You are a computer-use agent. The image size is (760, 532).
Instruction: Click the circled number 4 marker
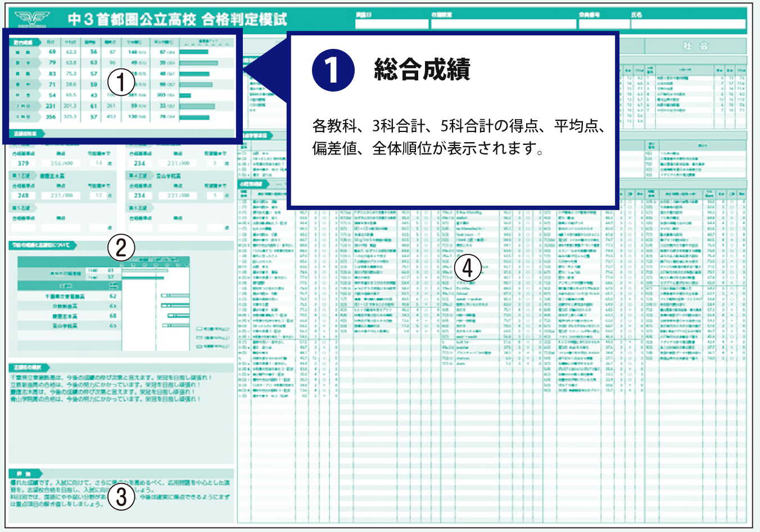(x=467, y=268)
